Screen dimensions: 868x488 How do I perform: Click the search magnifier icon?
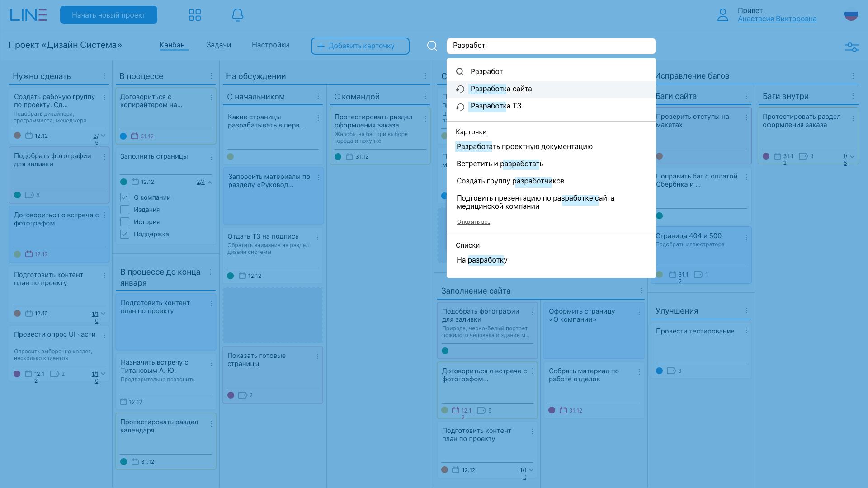click(432, 46)
